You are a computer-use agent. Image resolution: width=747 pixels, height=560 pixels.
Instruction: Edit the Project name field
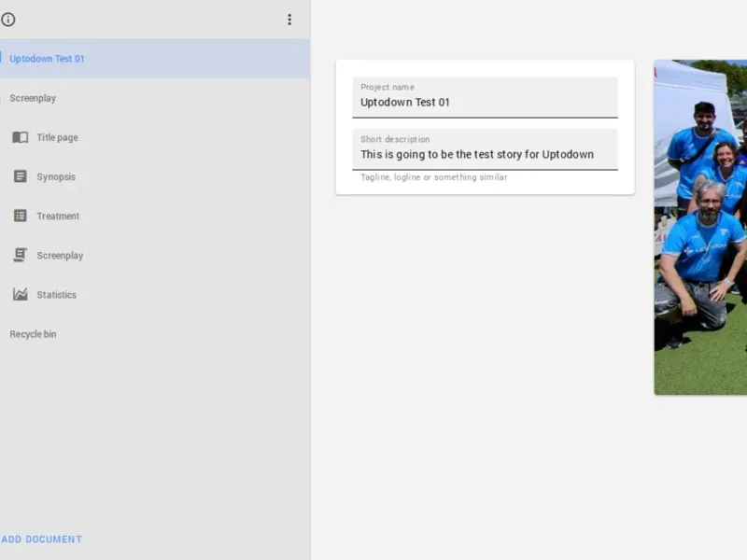[485, 97]
